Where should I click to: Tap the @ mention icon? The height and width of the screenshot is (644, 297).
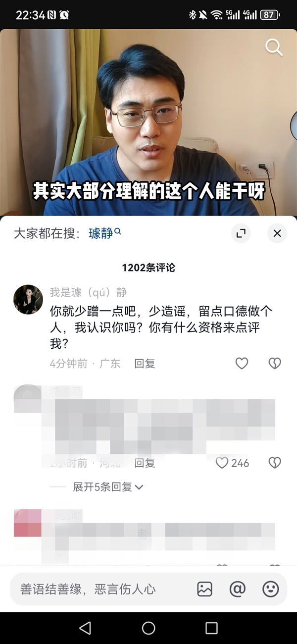[x=238, y=589]
